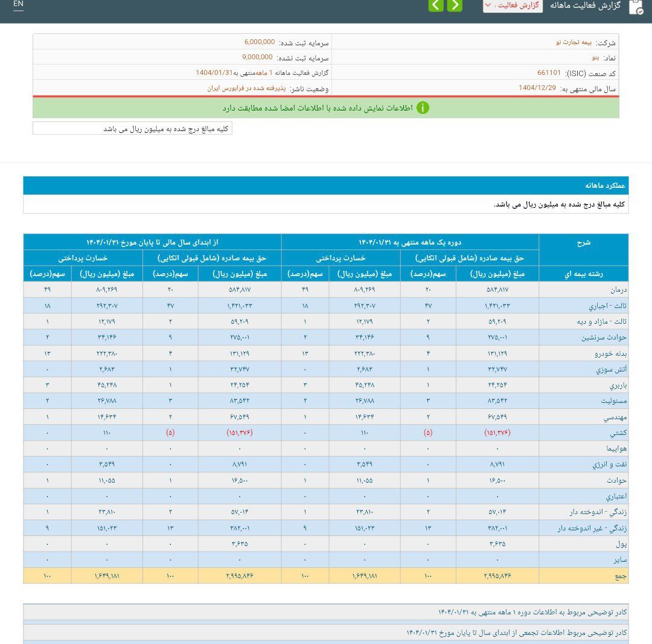Screen dimensions: 652x644
Task: Click the دوره یک ماهه منتهی به header
Action: [410, 242]
